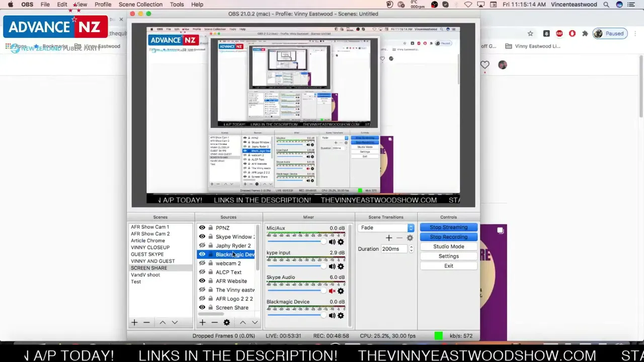Open the Help menu
Image resolution: width=644 pixels, height=362 pixels.
point(197,5)
